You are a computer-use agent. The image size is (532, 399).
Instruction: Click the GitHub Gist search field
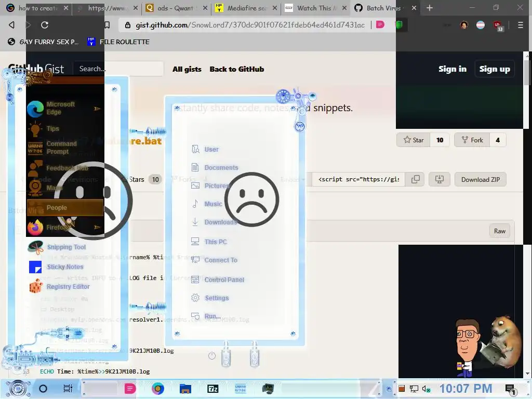point(118,69)
